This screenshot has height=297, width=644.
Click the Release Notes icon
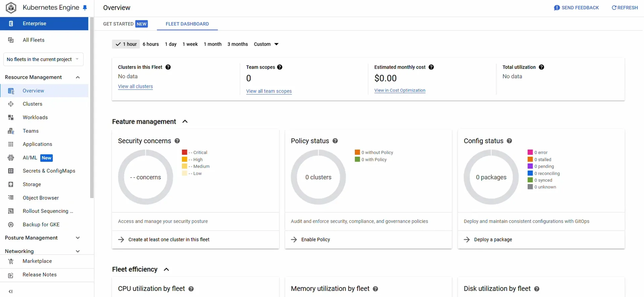[11, 275]
